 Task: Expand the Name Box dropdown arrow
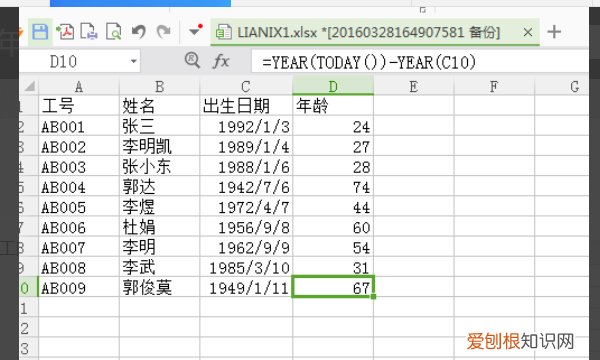pos(134,61)
